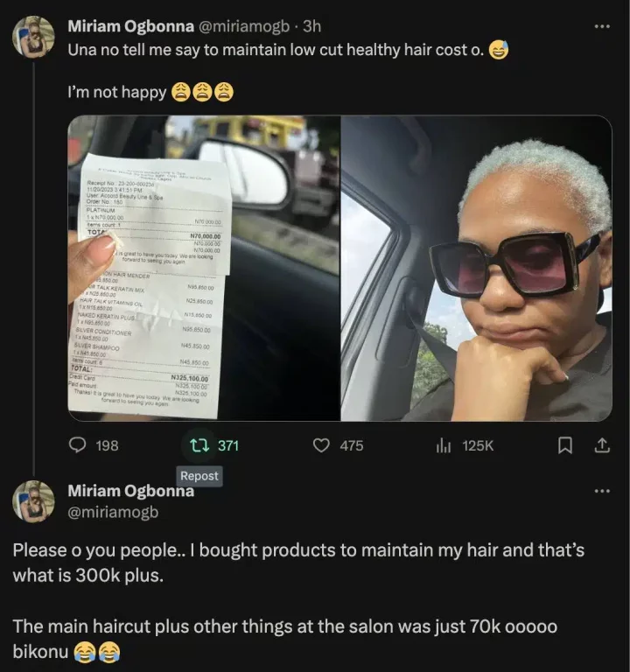The height and width of the screenshot is (672, 630).
Task: Open more options dots on the top tweet
Action: pos(602,26)
